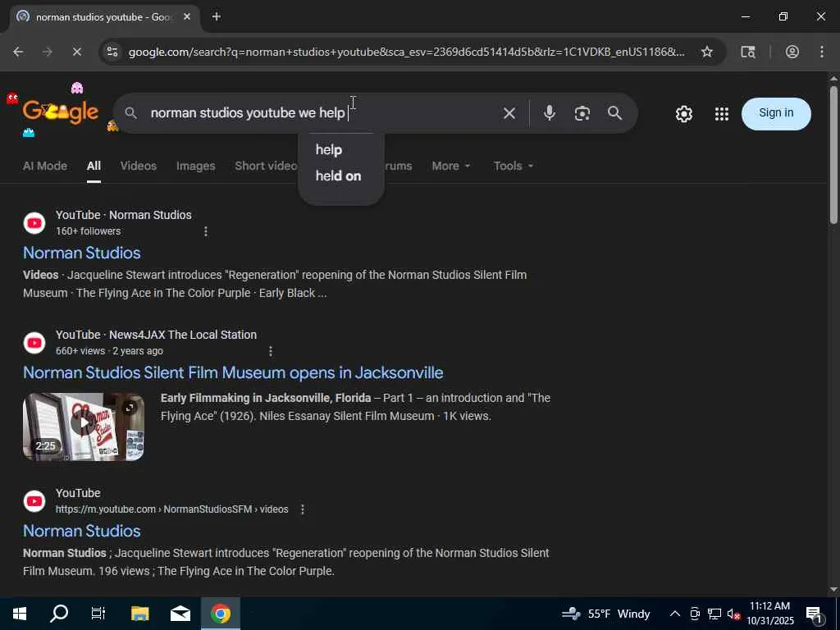Image resolution: width=840 pixels, height=630 pixels.
Task: Search by image with the lens icon
Action: click(582, 113)
